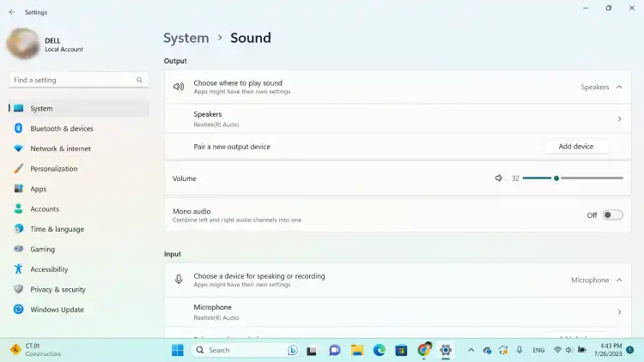Select System in the sidebar
This screenshot has height=362, width=644.
click(x=79, y=108)
